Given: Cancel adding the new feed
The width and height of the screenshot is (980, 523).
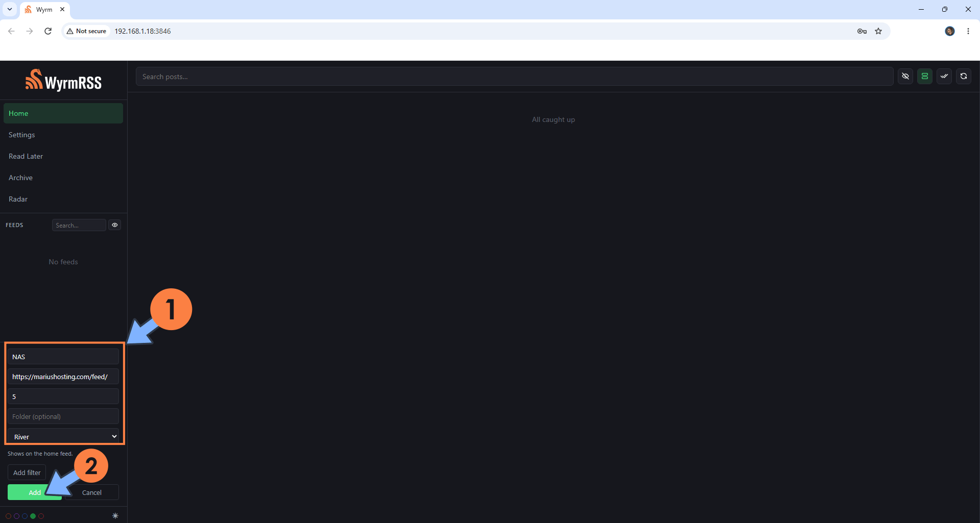Looking at the screenshot, I should [x=92, y=492].
